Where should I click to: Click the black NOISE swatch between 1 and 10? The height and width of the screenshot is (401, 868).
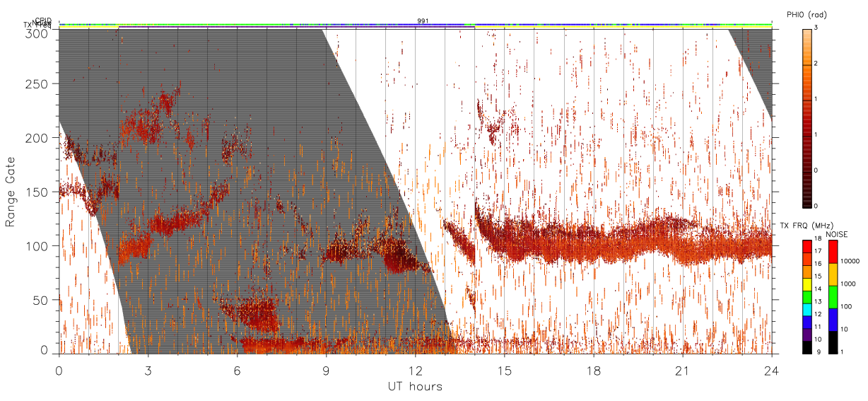833,342
